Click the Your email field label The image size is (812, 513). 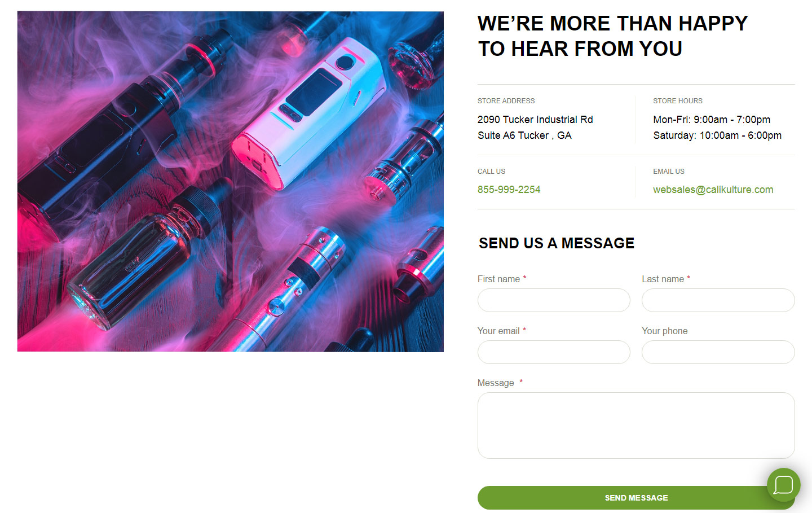coord(498,331)
